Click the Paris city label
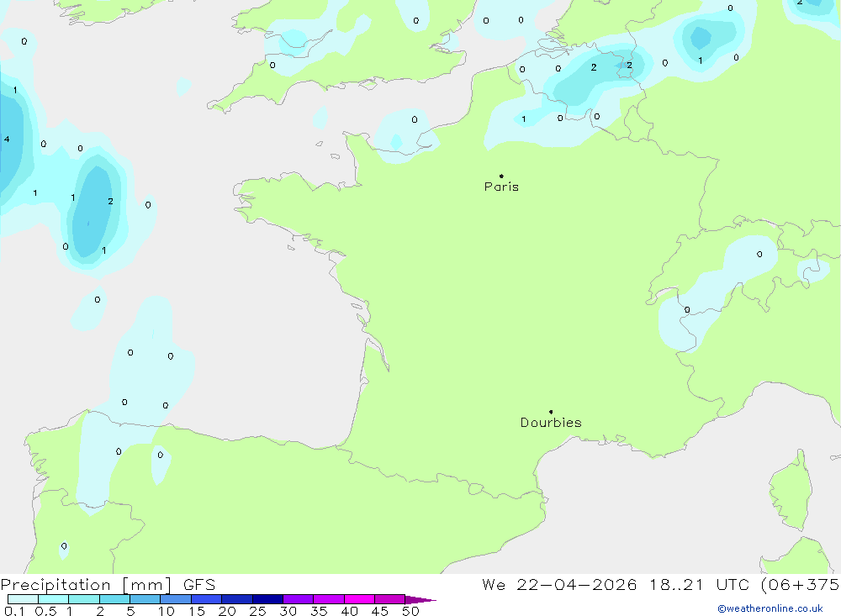 (501, 187)
